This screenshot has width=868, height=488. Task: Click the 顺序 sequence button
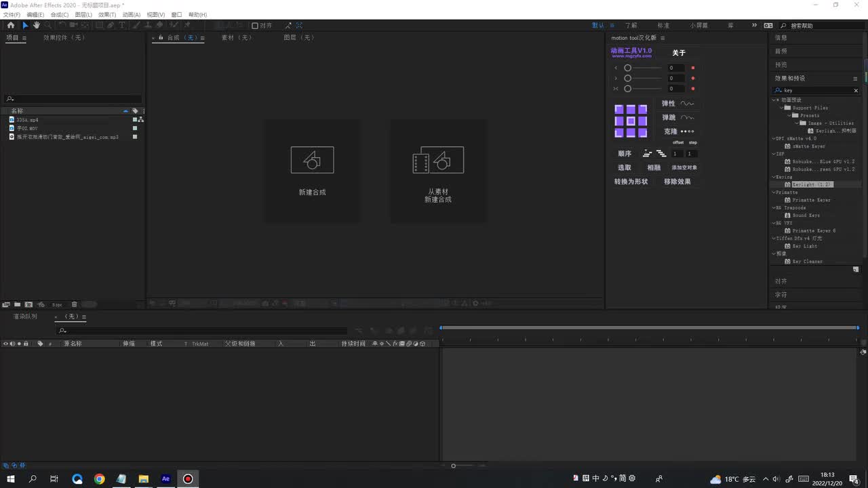625,154
